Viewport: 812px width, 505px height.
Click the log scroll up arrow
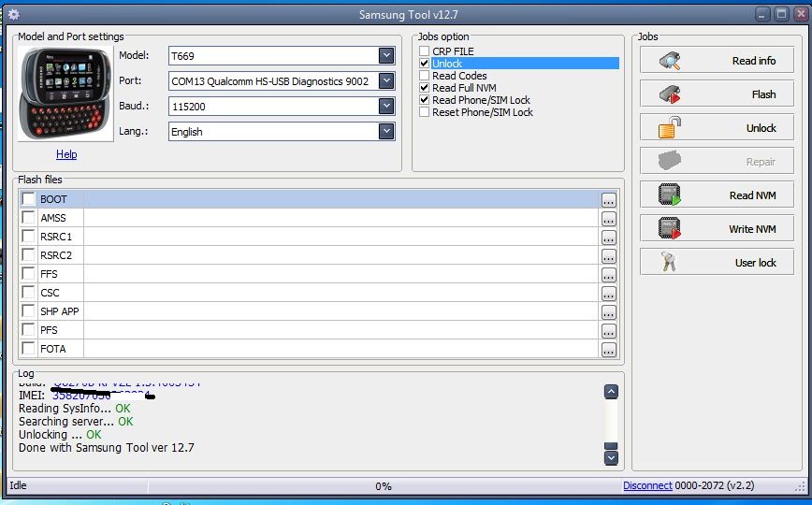611,392
